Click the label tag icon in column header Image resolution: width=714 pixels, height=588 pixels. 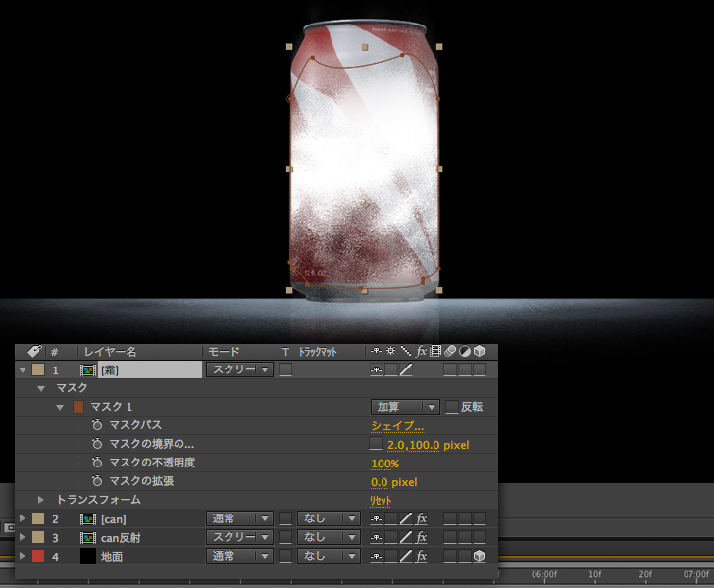[x=33, y=351]
